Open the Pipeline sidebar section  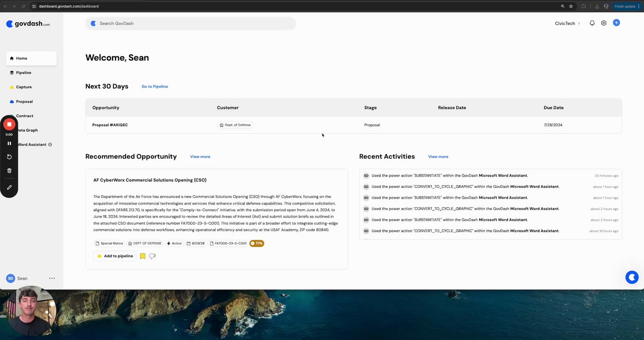(23, 73)
